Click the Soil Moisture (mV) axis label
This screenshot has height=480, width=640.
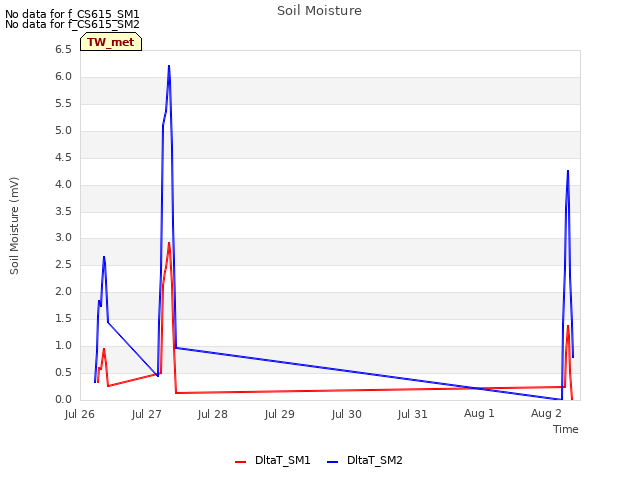[14, 226]
